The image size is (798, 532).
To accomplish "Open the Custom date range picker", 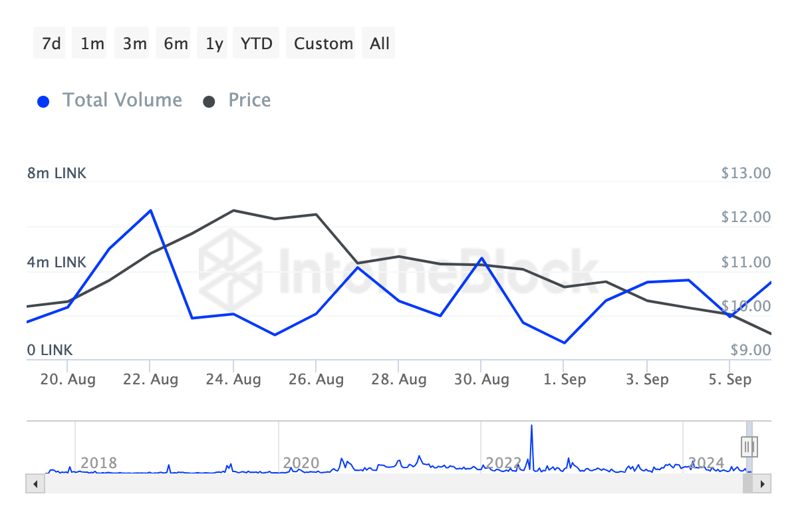I will (x=323, y=43).
